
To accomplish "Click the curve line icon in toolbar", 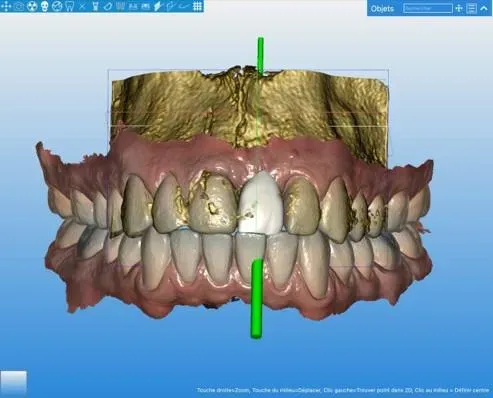I will [183, 6].
